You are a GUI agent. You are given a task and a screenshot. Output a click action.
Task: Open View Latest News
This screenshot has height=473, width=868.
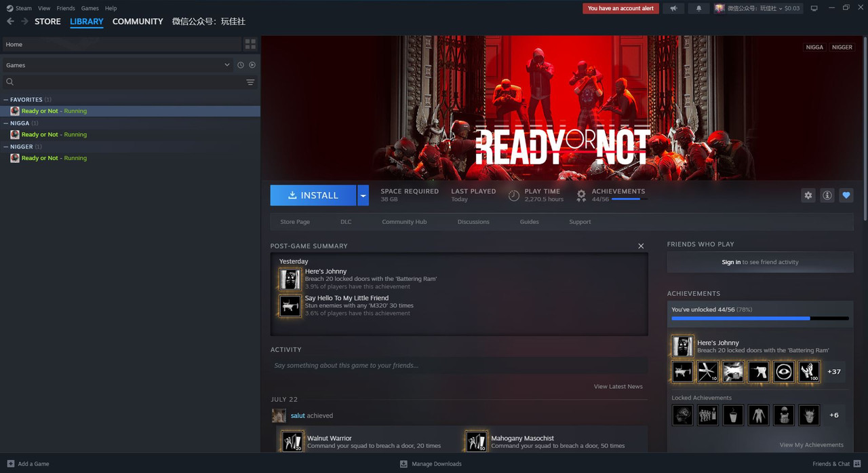pyautogui.click(x=618, y=387)
